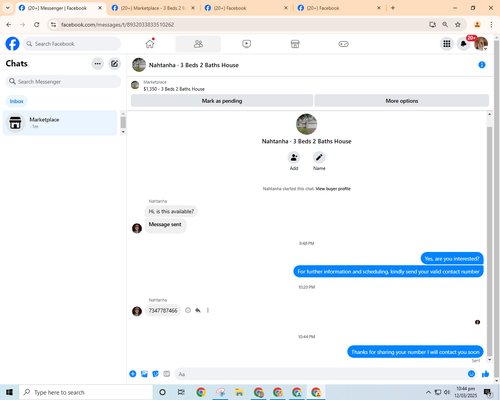Open the Windows Start menu
500x400 pixels.
(9, 392)
